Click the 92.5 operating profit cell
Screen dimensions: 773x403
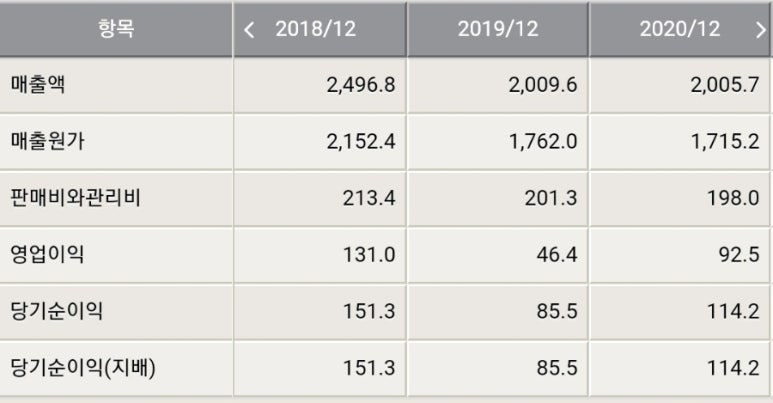680,255
